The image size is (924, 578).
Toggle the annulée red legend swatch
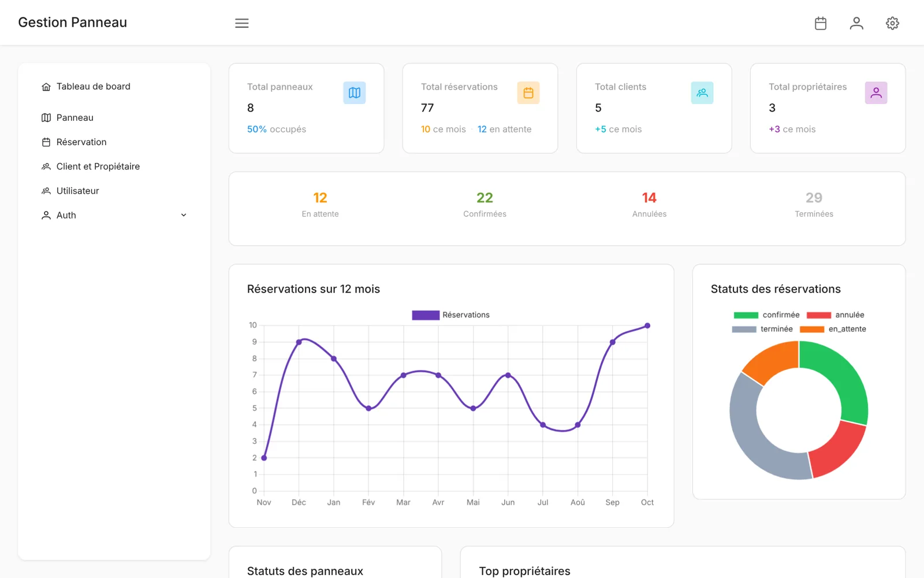818,315
